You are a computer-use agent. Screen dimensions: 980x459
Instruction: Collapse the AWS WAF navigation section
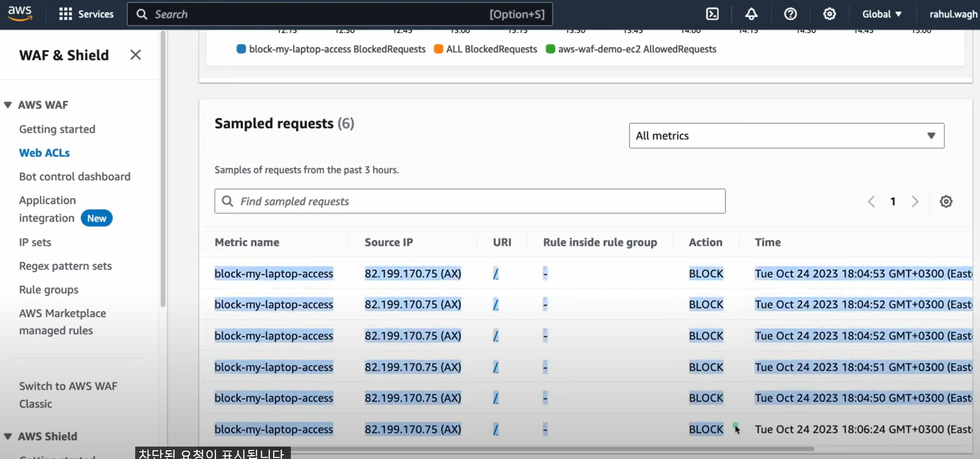coord(8,105)
